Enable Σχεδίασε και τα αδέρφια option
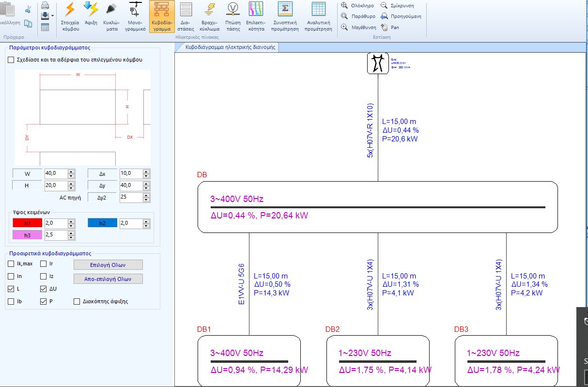This screenshot has width=588, height=387. (11, 60)
